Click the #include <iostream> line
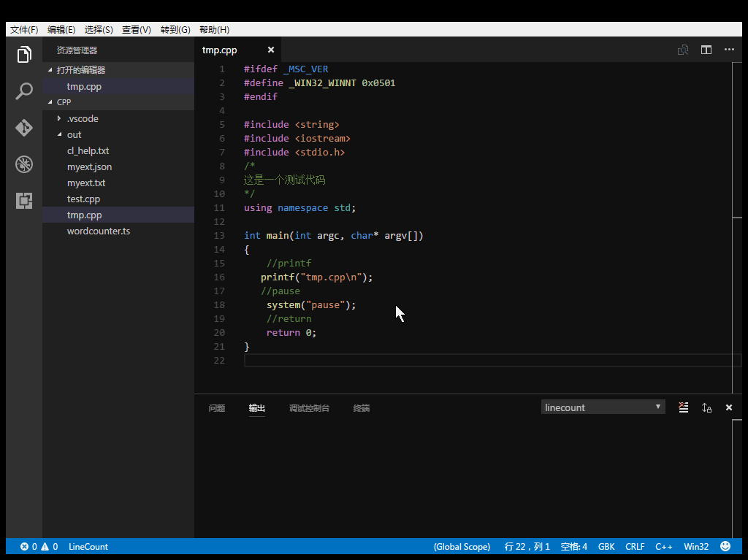This screenshot has width=748, height=560. 297,138
